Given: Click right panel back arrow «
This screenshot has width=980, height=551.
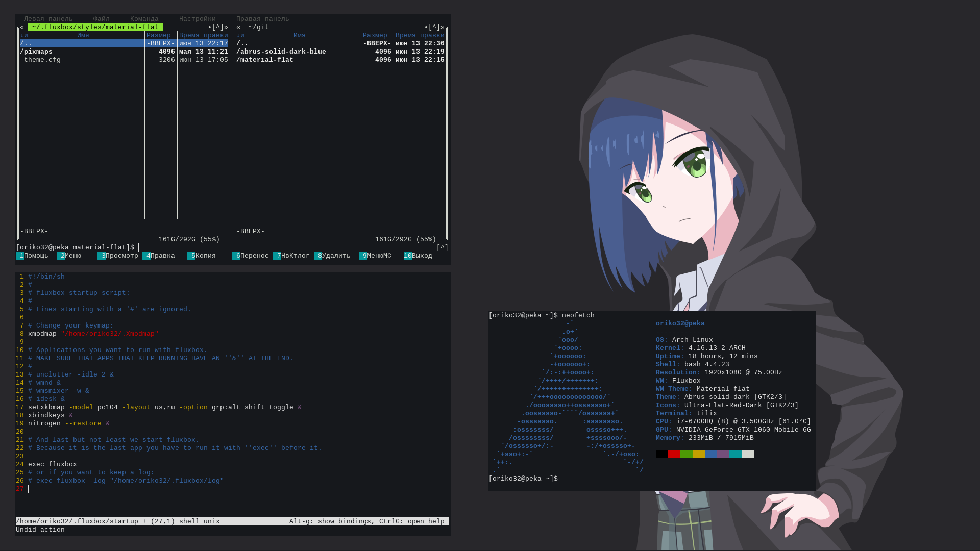Looking at the screenshot, I should click(x=238, y=27).
